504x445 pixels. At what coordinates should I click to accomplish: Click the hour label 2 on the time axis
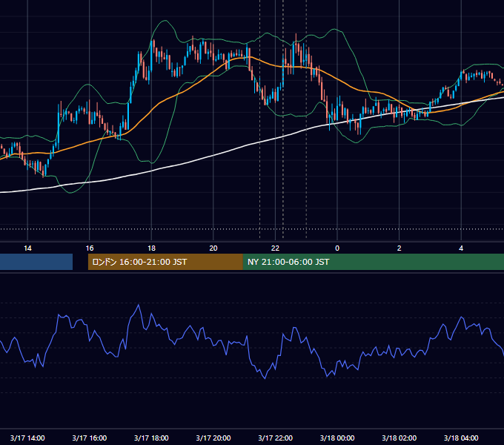(x=399, y=248)
